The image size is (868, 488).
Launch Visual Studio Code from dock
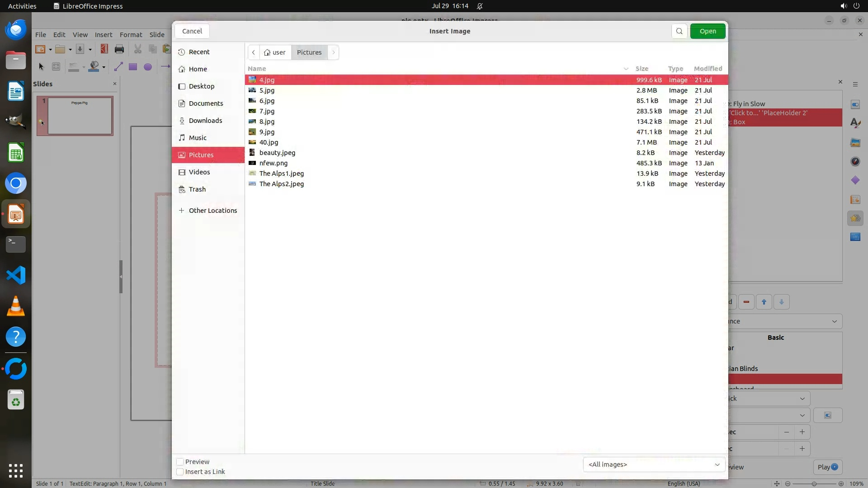16,275
